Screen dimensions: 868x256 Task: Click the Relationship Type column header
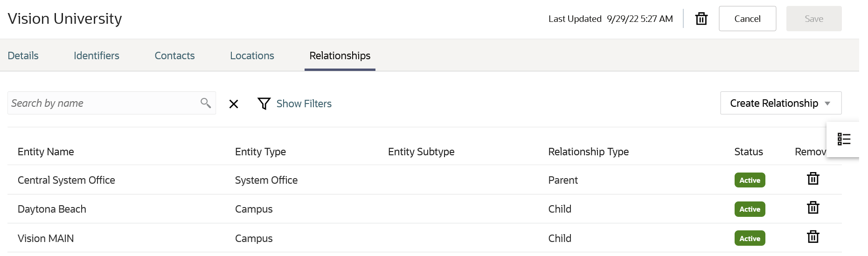pos(588,152)
